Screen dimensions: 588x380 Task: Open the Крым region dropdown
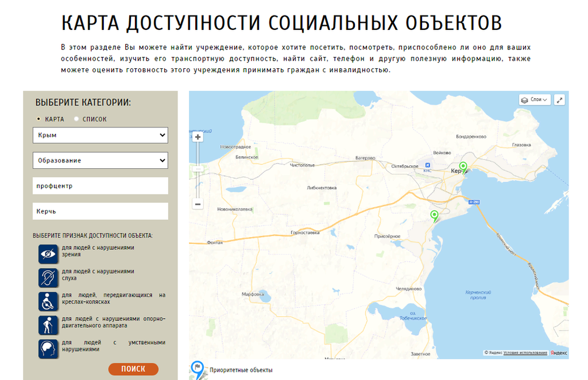(100, 135)
